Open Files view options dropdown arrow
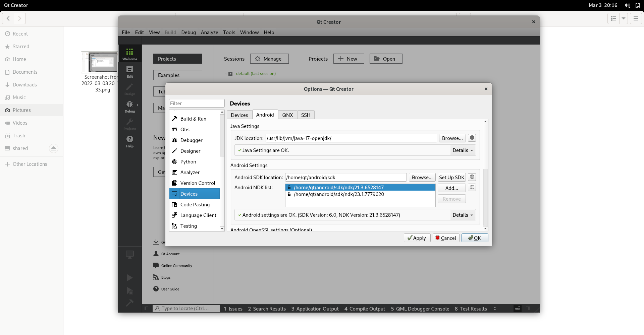The width and height of the screenshot is (644, 335). coord(624,18)
